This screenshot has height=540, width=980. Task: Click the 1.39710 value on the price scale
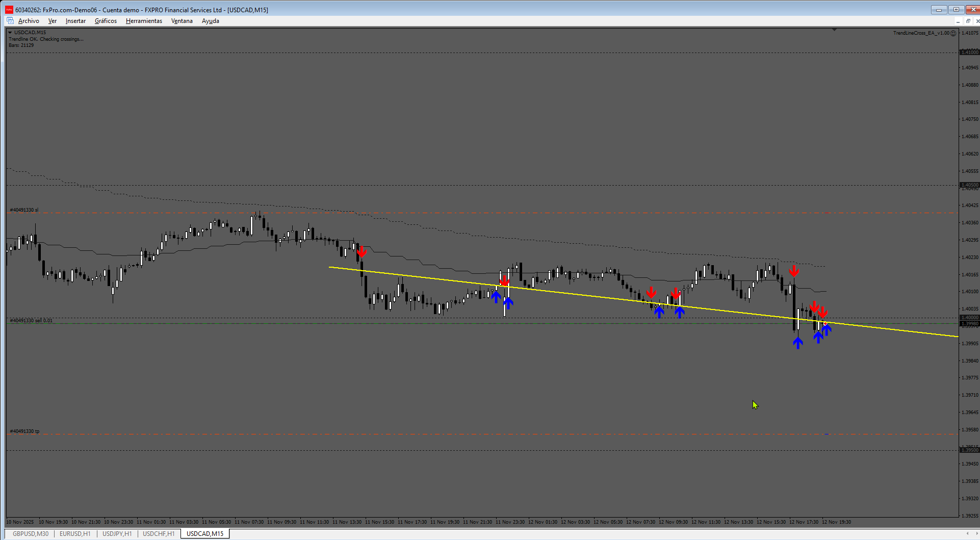click(970, 395)
